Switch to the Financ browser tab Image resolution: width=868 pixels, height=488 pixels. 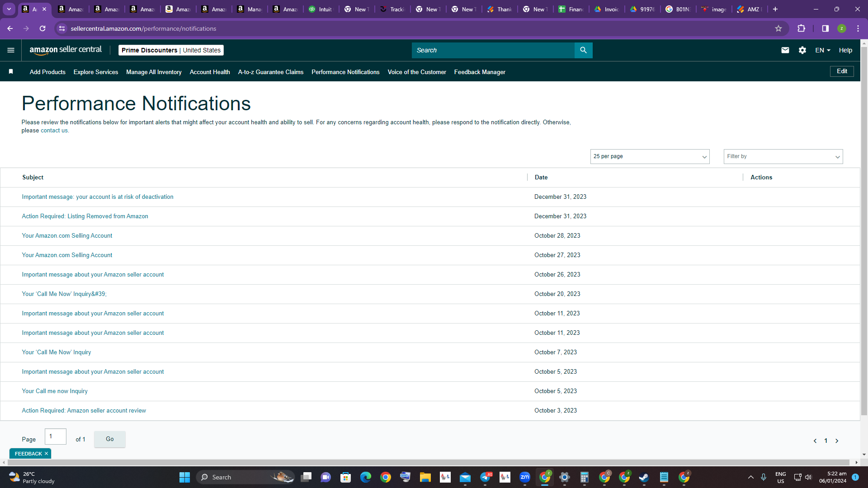pos(571,9)
